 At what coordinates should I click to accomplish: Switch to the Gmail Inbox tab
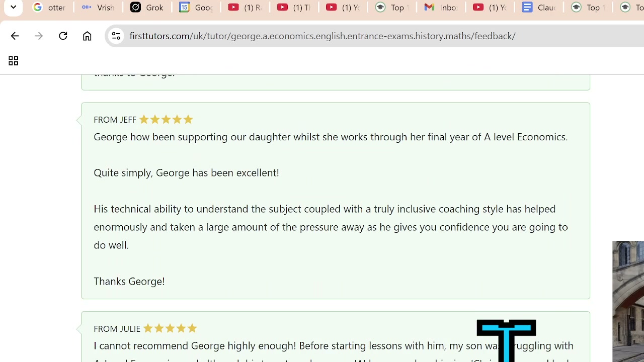(x=441, y=8)
